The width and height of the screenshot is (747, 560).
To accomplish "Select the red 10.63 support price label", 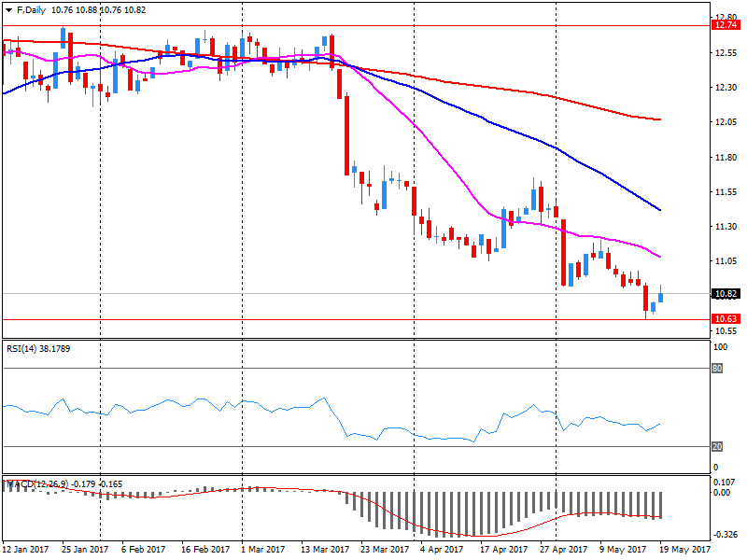I will click(x=726, y=318).
